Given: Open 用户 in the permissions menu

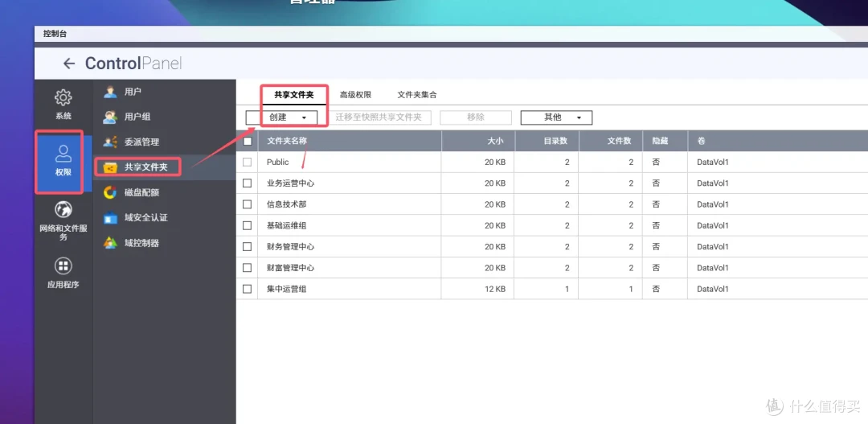Looking at the screenshot, I should [x=133, y=92].
